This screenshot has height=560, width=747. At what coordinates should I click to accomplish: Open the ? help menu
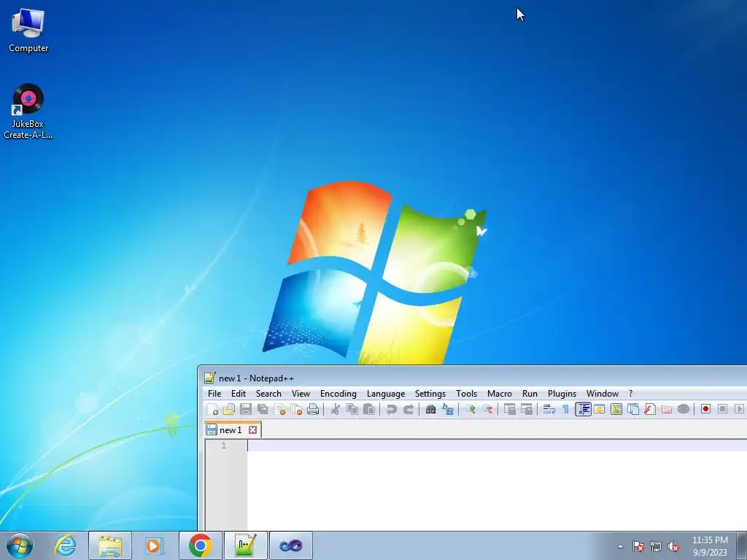click(631, 394)
